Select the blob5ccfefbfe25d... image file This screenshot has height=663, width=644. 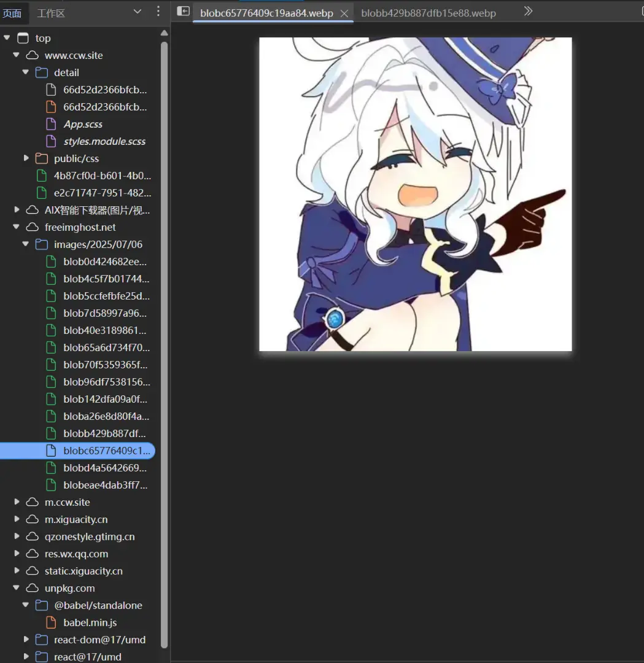[x=107, y=296]
